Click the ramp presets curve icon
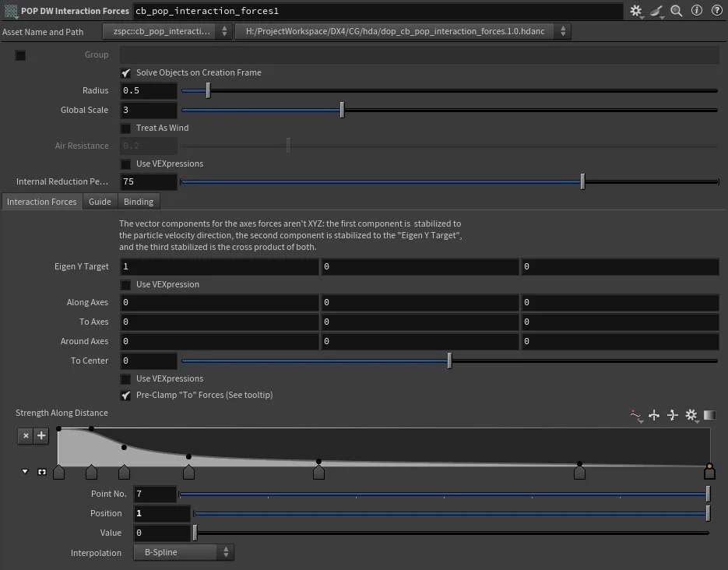Image resolution: width=728 pixels, height=570 pixels. [x=636, y=415]
